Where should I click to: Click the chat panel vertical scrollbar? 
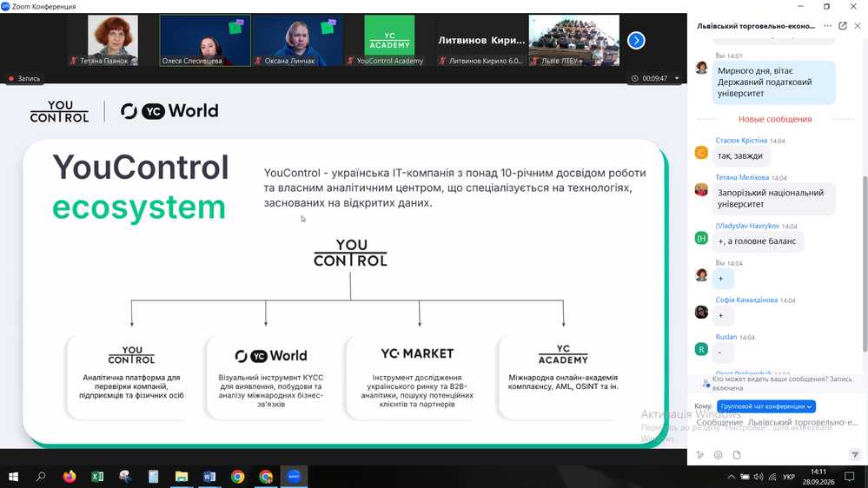coord(865,263)
